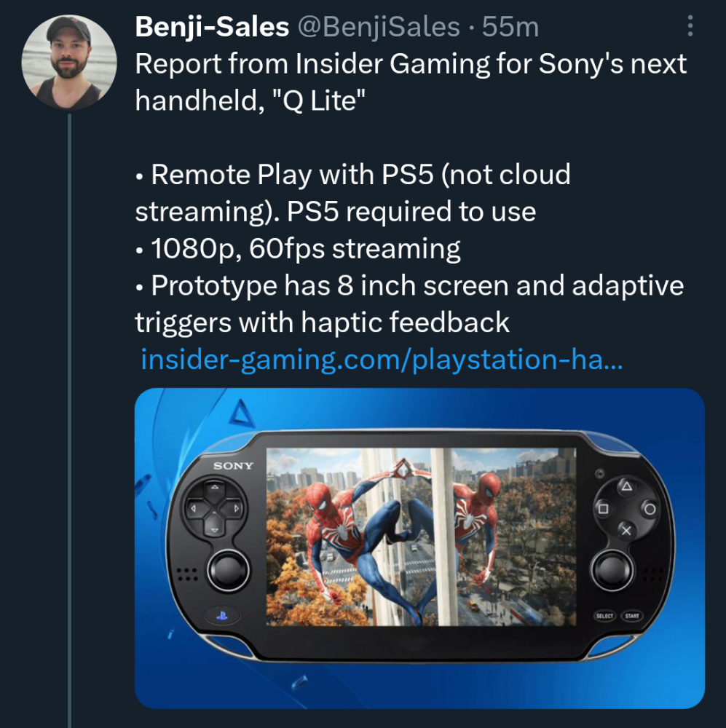Click the SONY logo on the handheld

[x=234, y=466]
